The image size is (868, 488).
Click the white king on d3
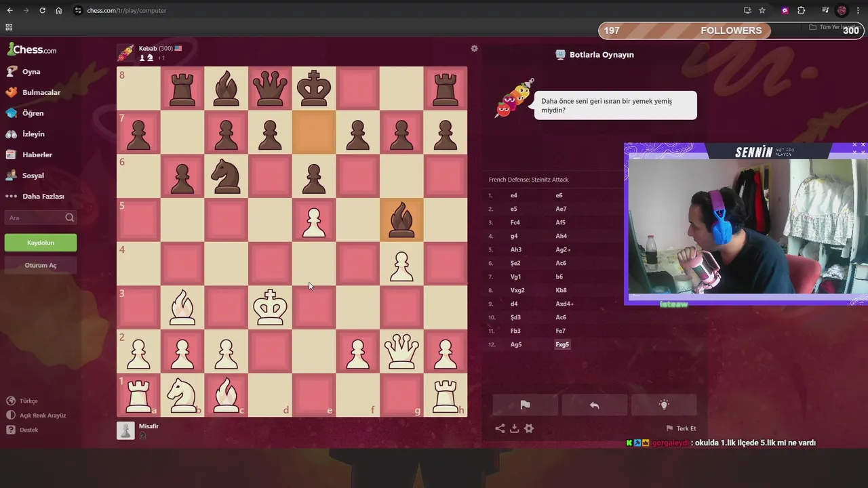pyautogui.click(x=270, y=308)
